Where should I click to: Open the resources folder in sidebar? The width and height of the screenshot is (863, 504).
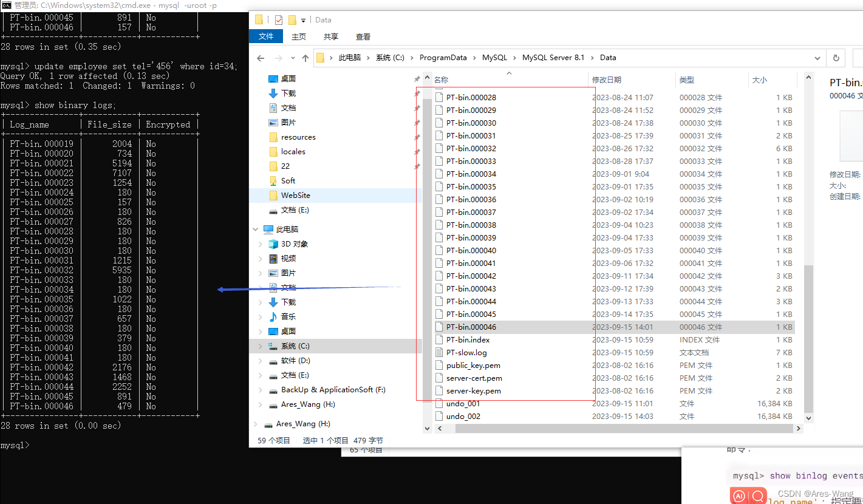tap(298, 137)
